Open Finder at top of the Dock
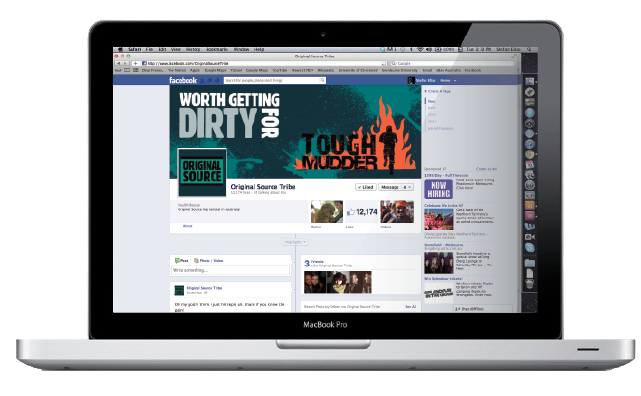Screen dimensions: 641x396 click(x=529, y=81)
